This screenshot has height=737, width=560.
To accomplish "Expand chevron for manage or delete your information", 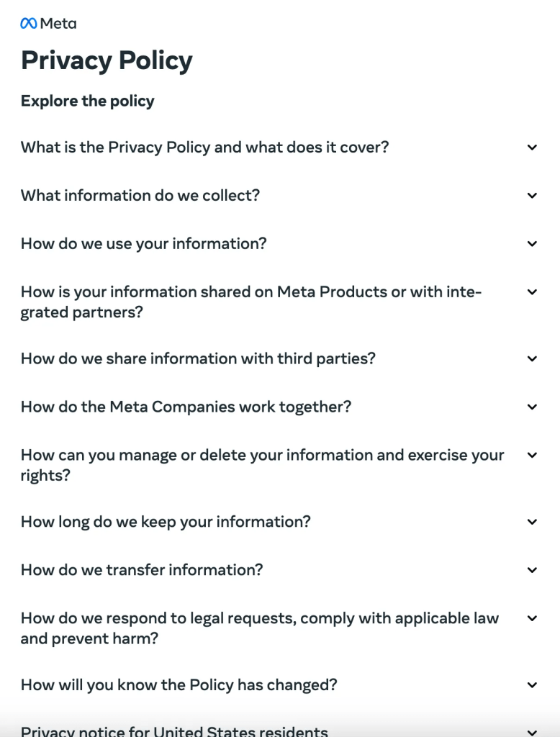I will click(532, 455).
